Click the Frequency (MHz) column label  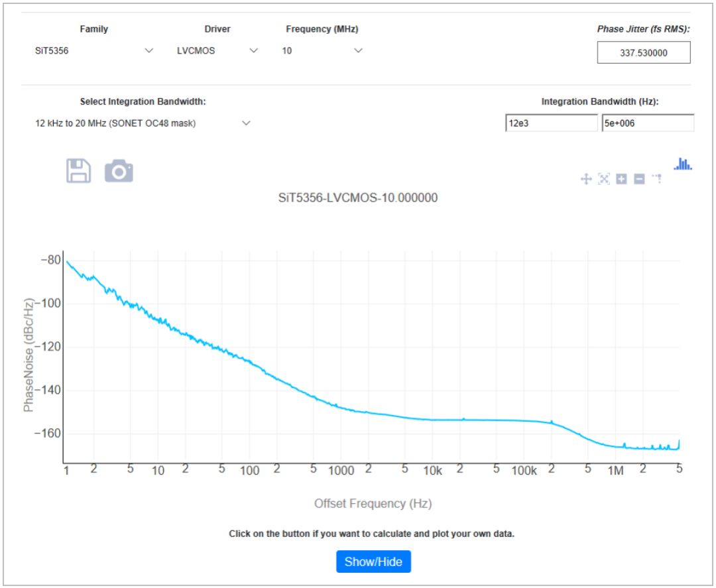click(322, 29)
